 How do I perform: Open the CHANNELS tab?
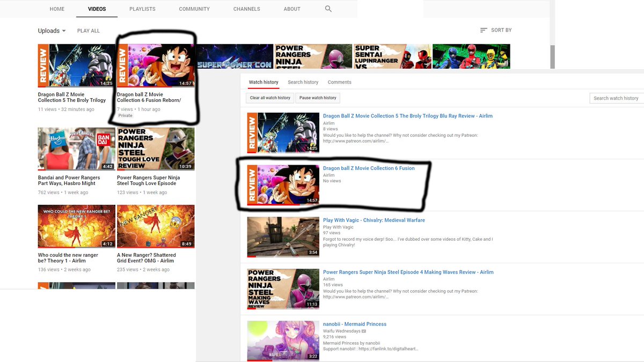(x=247, y=9)
